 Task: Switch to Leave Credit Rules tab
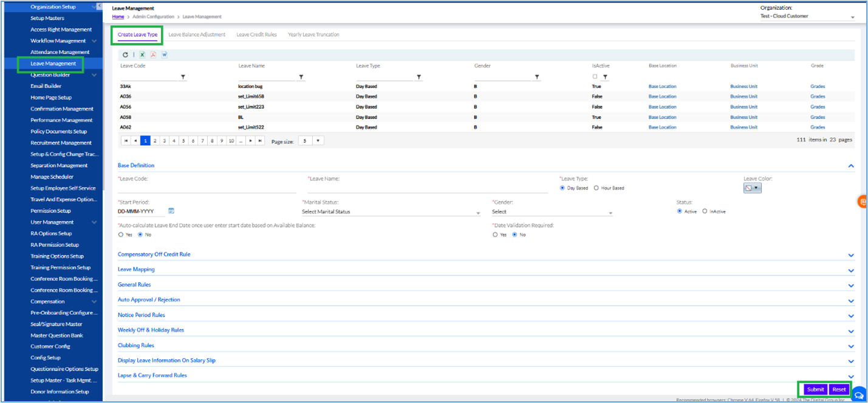click(256, 35)
